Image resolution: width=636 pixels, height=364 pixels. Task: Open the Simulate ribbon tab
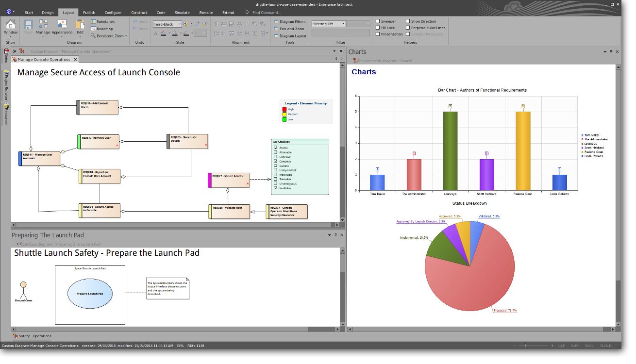(182, 13)
